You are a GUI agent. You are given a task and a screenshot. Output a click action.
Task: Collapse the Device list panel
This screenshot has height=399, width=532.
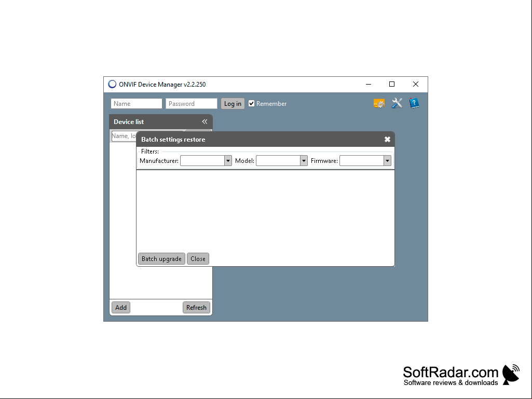pos(204,121)
